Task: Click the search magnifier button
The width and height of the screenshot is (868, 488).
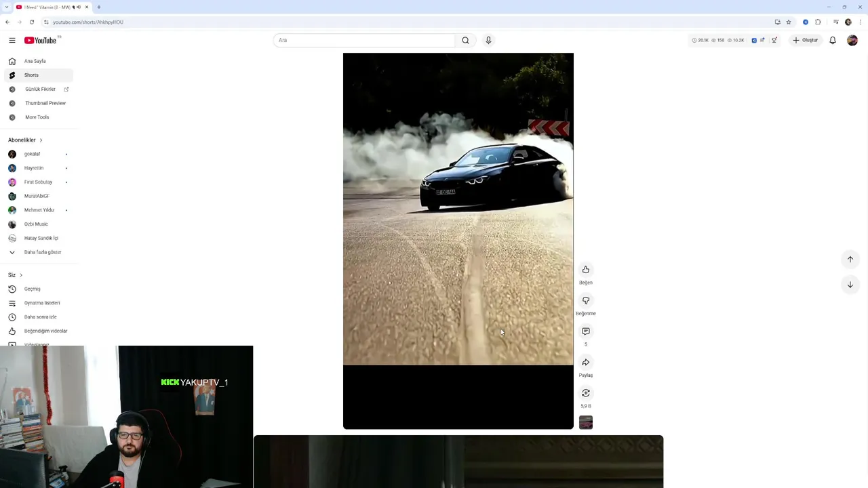Action: (x=465, y=40)
